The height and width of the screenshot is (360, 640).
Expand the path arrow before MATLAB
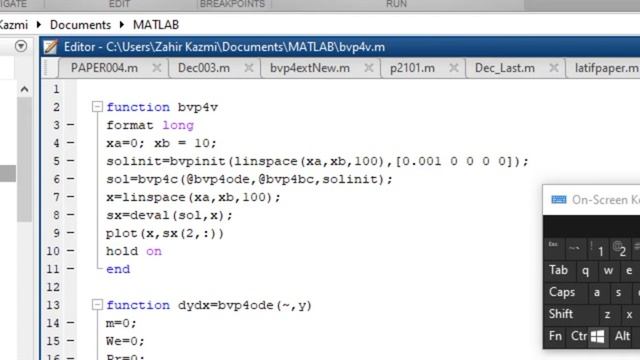click(x=122, y=24)
